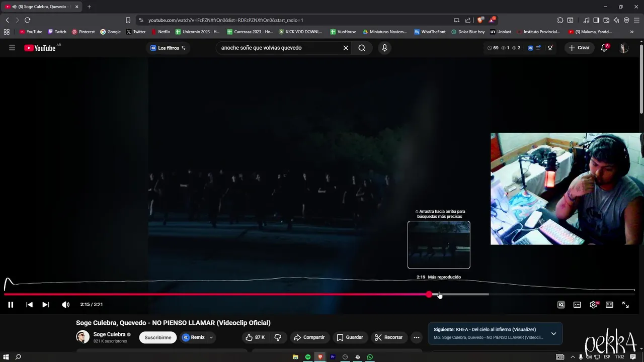Show more bookmarks with the chevron
Viewport: 644px width, 362px height.
(x=632, y=32)
